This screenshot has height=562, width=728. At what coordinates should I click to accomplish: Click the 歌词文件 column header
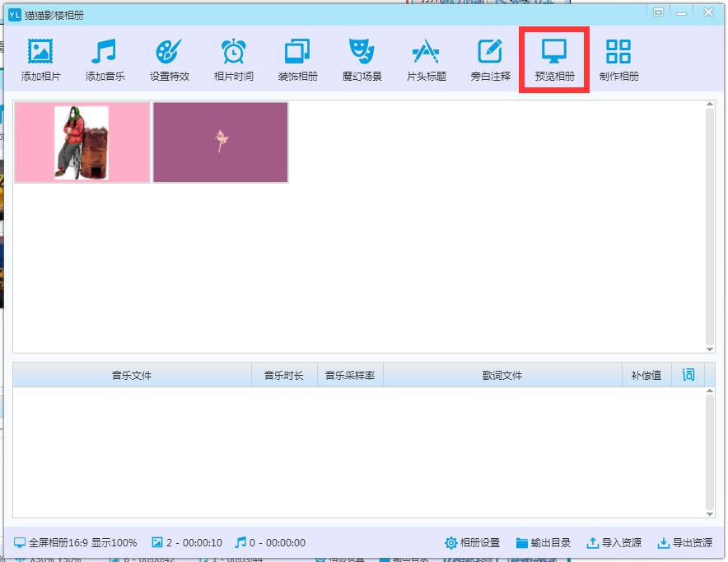(x=502, y=375)
